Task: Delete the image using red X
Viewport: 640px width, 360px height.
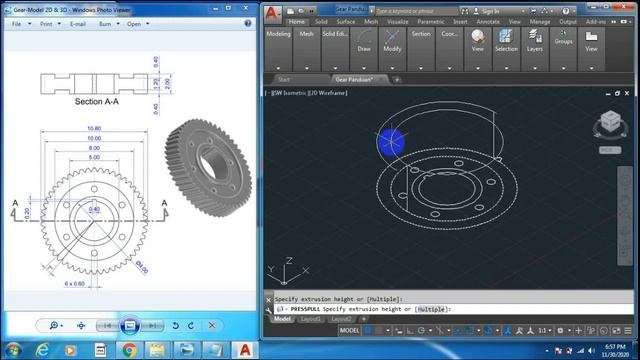Action: coord(212,325)
